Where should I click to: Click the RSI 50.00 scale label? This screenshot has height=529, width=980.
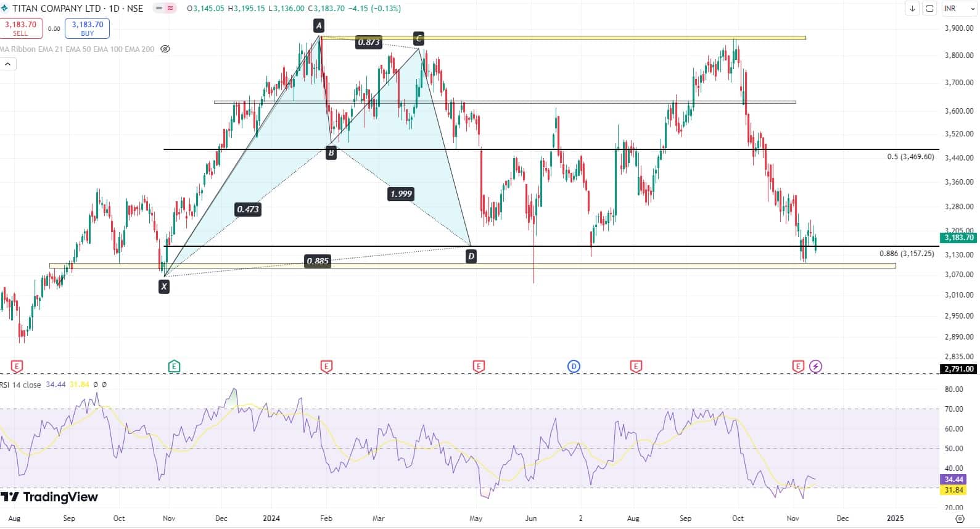click(953, 449)
